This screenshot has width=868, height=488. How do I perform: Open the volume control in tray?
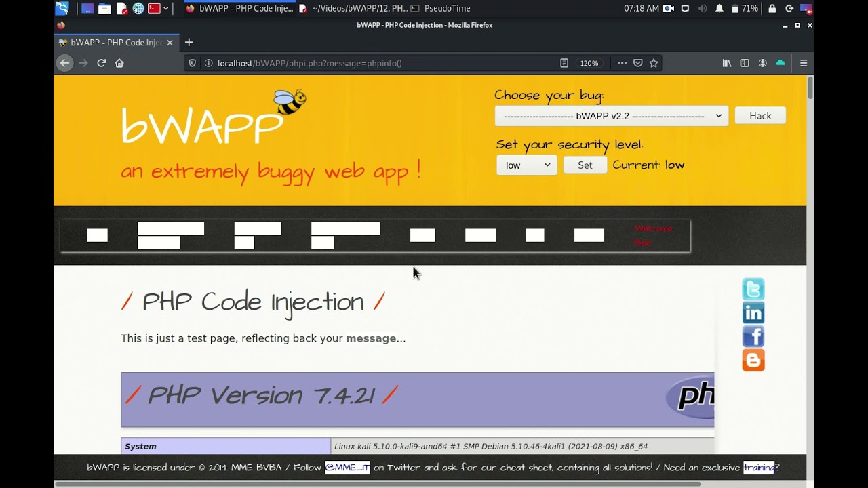703,8
